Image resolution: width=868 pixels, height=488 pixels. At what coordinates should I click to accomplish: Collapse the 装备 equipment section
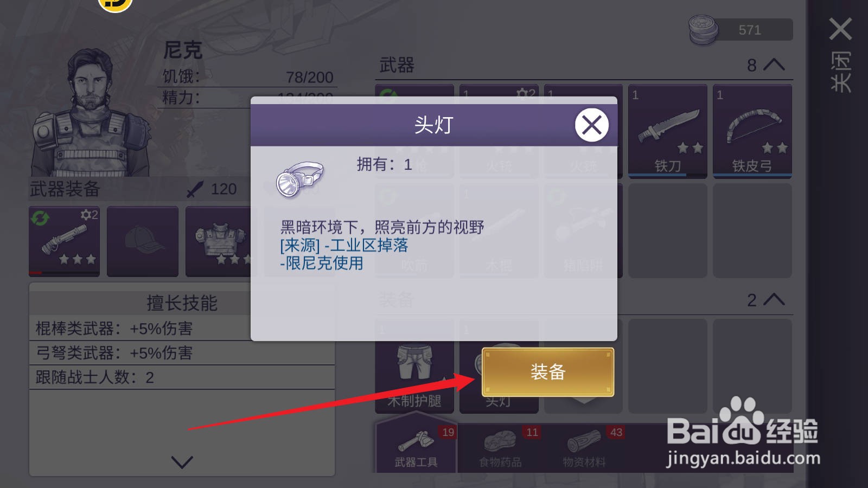[774, 300]
